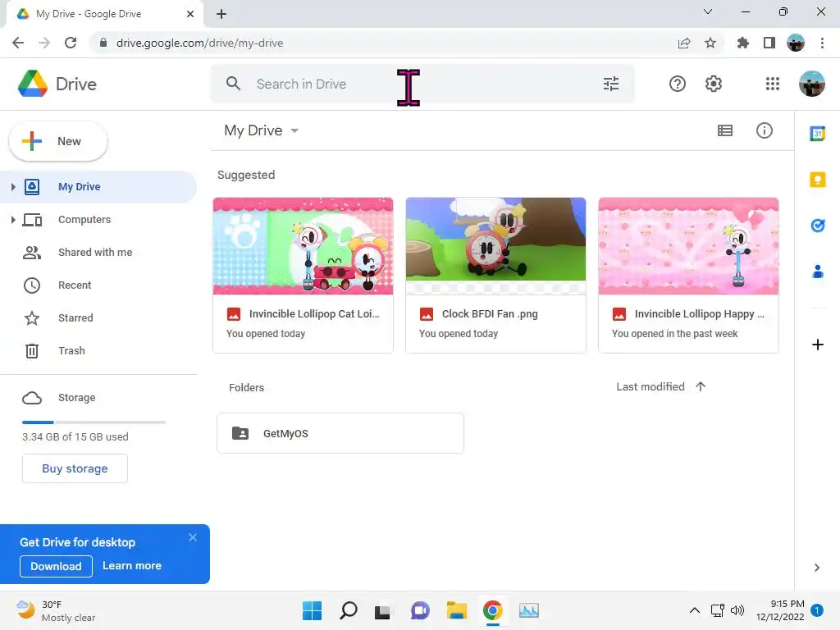Hide the side panel chevron
The height and width of the screenshot is (630, 840).
[x=816, y=568]
